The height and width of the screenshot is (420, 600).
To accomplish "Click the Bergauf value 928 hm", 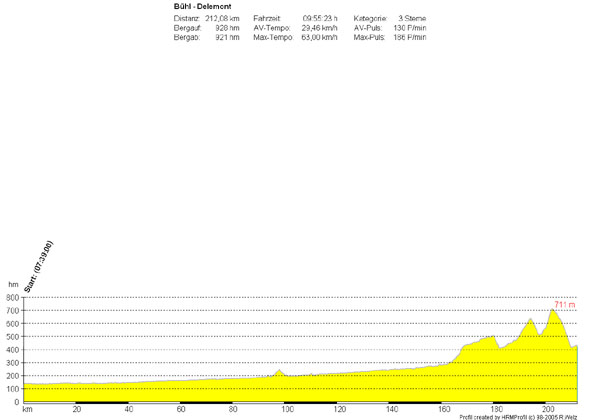I will (227, 28).
